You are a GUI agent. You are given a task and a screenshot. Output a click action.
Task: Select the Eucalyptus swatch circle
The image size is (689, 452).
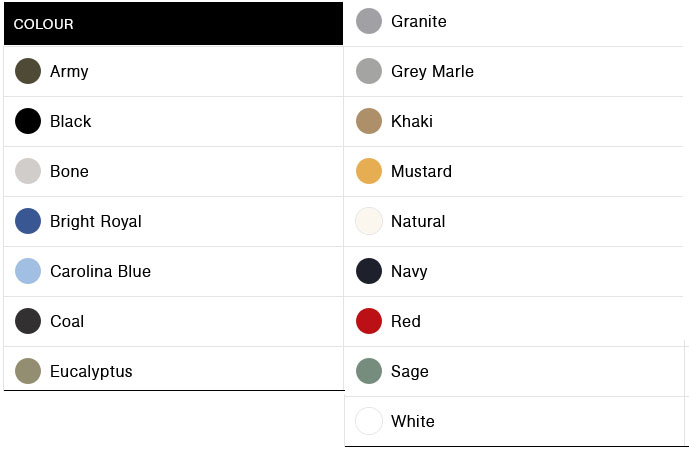[28, 371]
